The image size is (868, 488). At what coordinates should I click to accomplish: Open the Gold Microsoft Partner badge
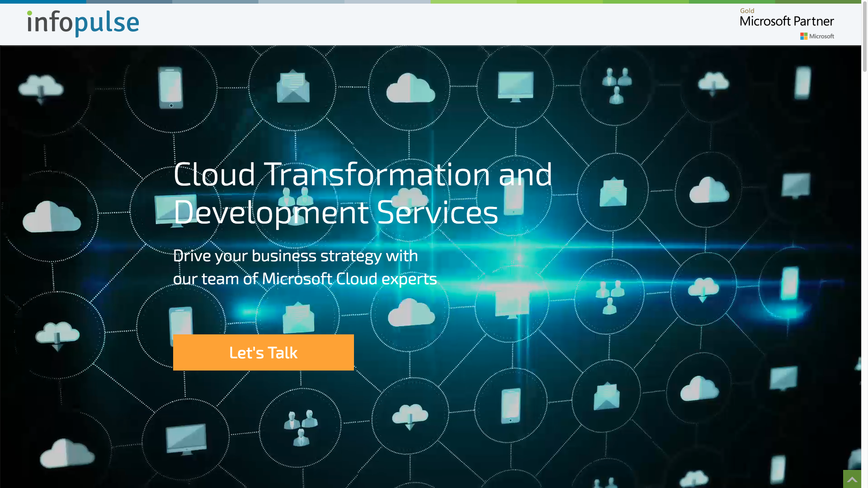[x=787, y=23]
